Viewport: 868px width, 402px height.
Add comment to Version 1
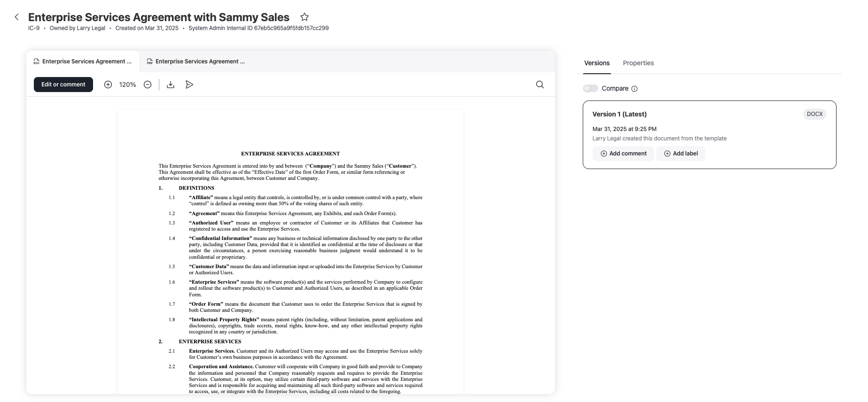click(x=623, y=154)
